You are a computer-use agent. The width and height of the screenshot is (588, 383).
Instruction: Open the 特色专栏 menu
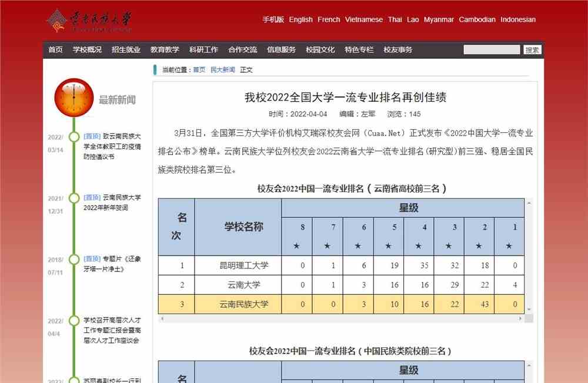(359, 49)
